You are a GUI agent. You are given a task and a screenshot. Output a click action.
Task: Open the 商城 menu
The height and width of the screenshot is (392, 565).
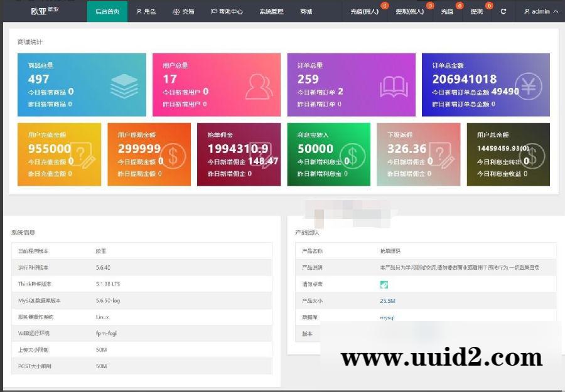(x=306, y=11)
